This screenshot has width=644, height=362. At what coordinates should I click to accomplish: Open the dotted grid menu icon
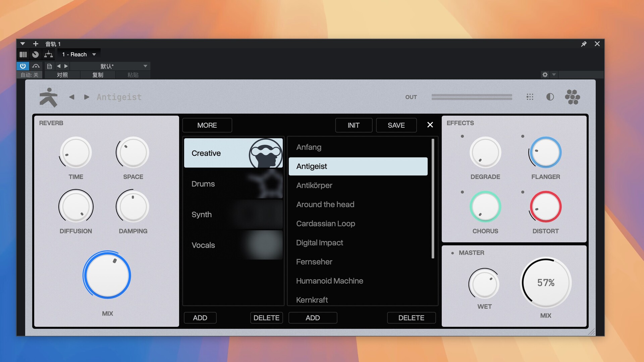(x=530, y=97)
